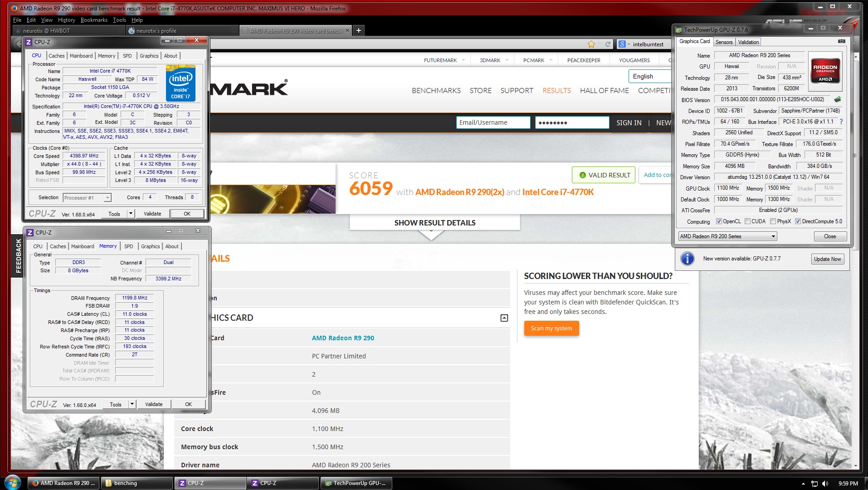This screenshot has width=868, height=490.
Task: Expand the Futuremark site menu arrow
Action: 463,60
